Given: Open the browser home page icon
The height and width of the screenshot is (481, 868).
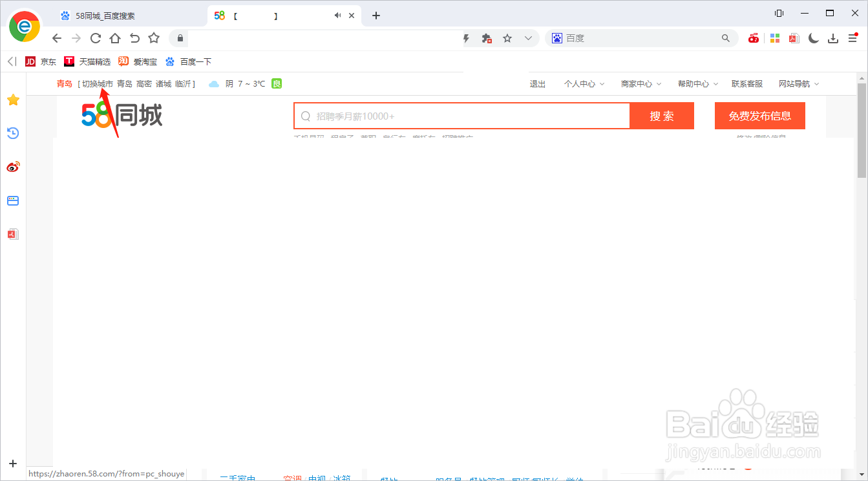Looking at the screenshot, I should pyautogui.click(x=115, y=38).
